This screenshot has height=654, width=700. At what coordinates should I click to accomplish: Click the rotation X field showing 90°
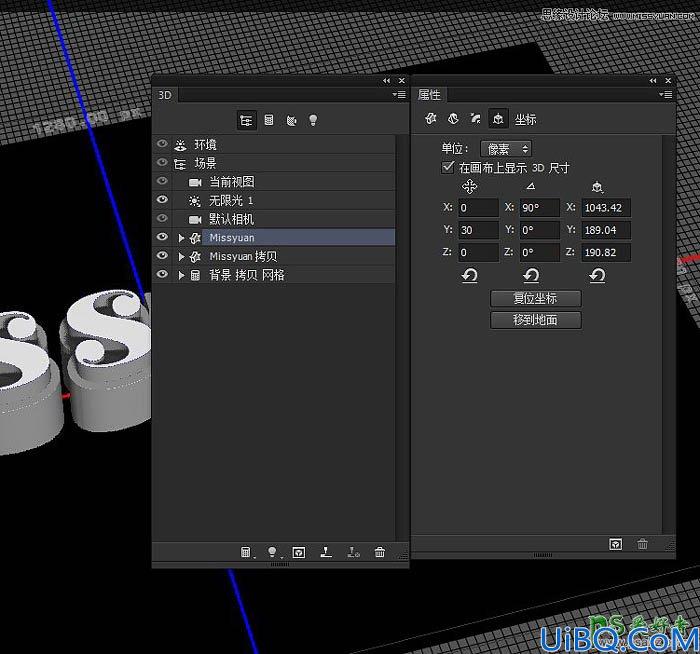pos(539,208)
